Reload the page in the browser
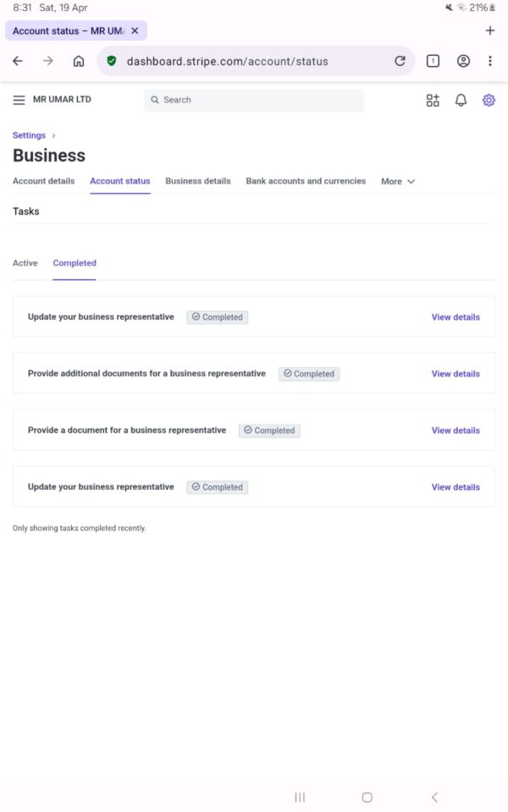 (400, 61)
